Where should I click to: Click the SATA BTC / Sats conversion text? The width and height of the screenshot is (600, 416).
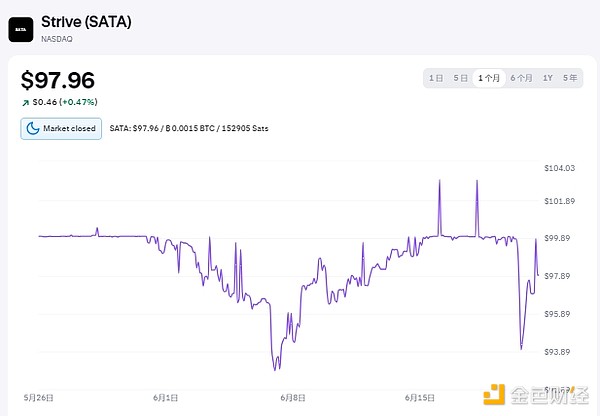tap(189, 128)
